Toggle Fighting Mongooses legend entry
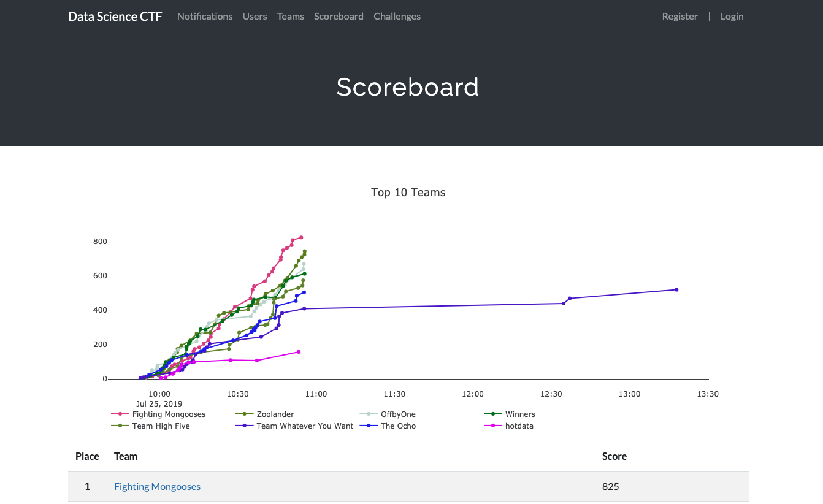The height and width of the screenshot is (504, 823). point(158,414)
